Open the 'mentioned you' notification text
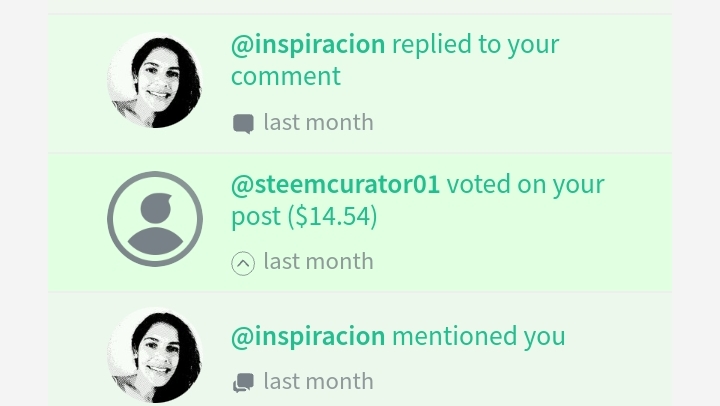 click(478, 336)
